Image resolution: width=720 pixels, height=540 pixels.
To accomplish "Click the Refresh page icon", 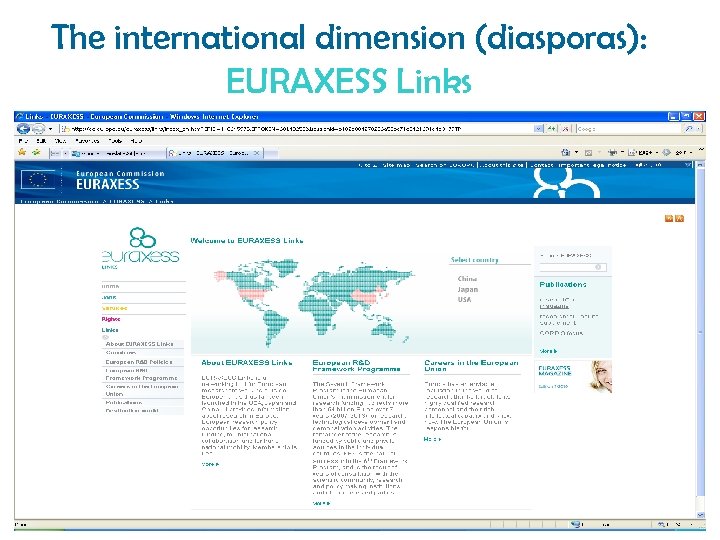I will 551,129.
